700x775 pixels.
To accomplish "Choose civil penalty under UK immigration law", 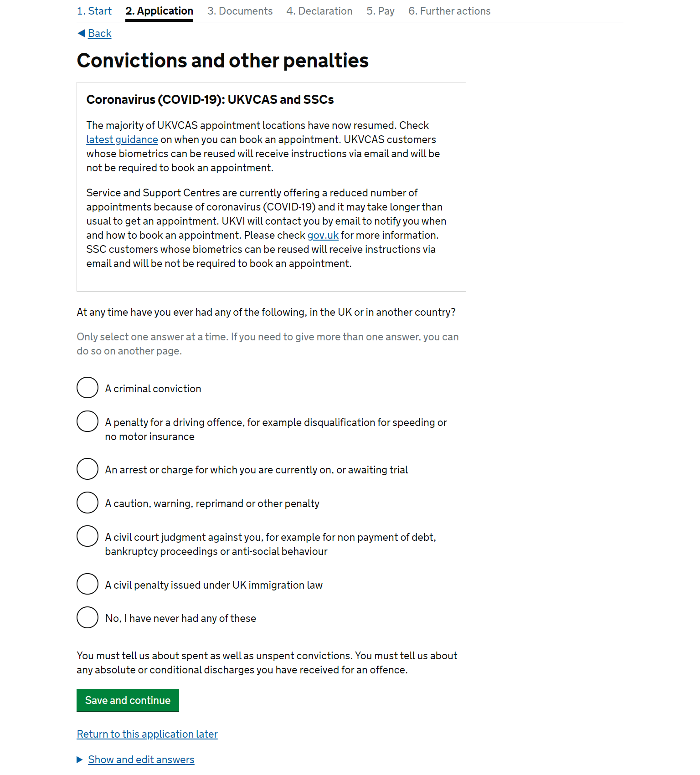I will point(87,584).
